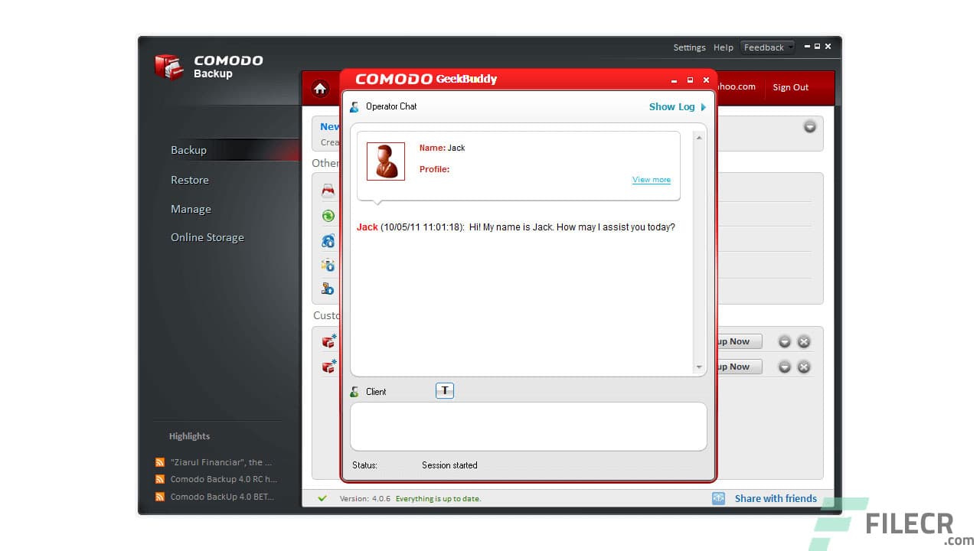Select the disc backup icon in Other Backups

[328, 189]
